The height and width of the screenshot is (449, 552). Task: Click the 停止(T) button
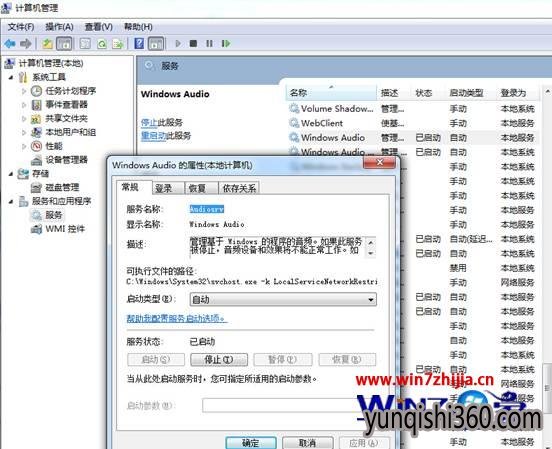(219, 360)
